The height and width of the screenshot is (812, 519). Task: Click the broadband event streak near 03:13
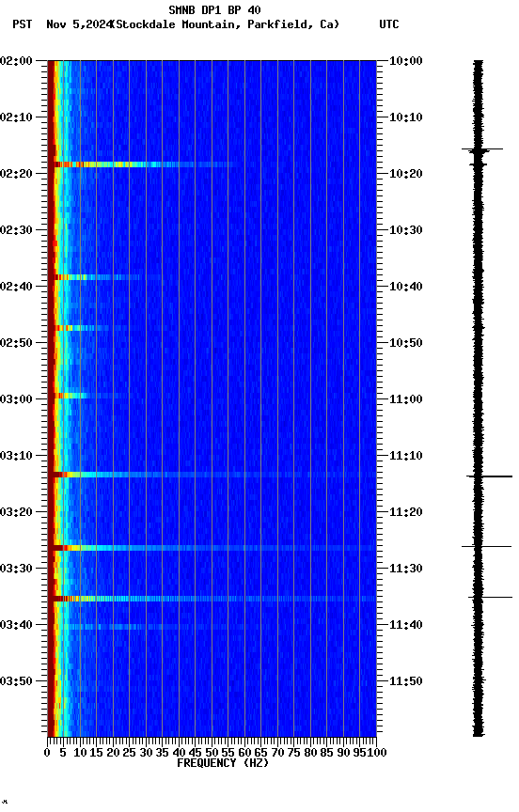212,475
